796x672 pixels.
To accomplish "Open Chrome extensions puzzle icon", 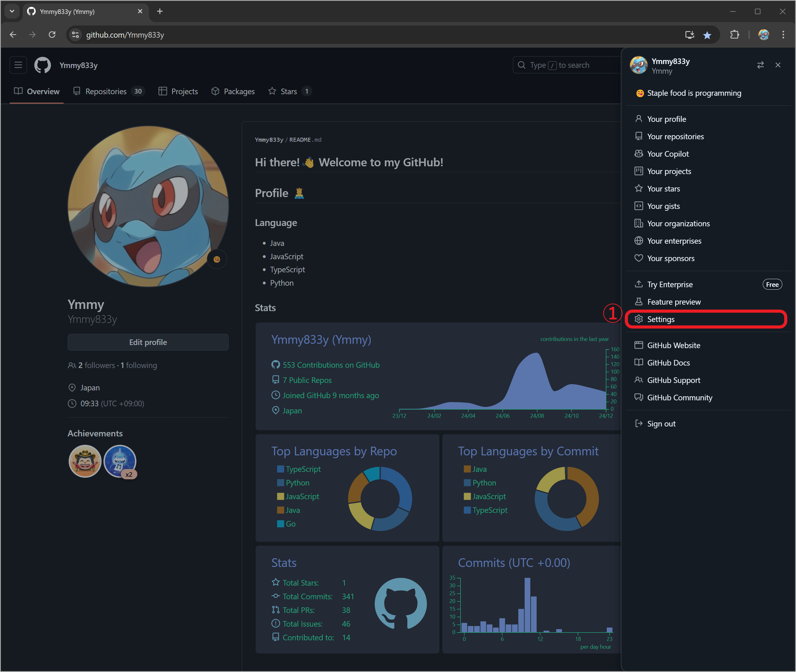I will click(734, 35).
